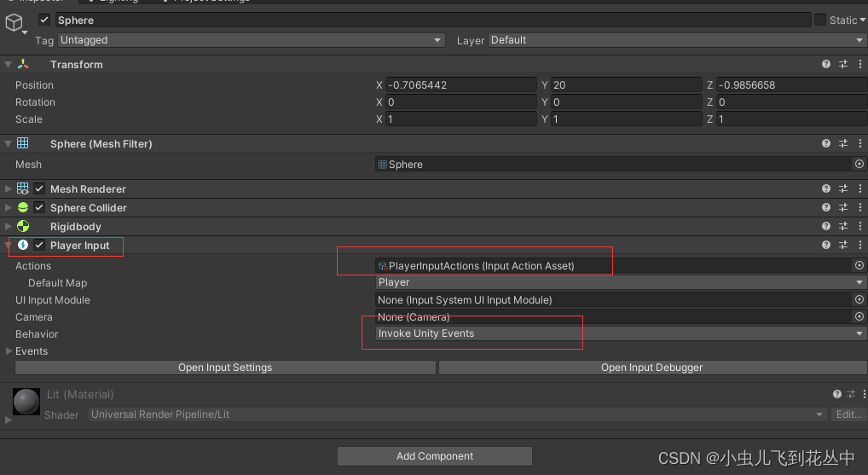Open Mesh Renderer help reference icon
This screenshot has height=475, width=868.
(x=826, y=188)
